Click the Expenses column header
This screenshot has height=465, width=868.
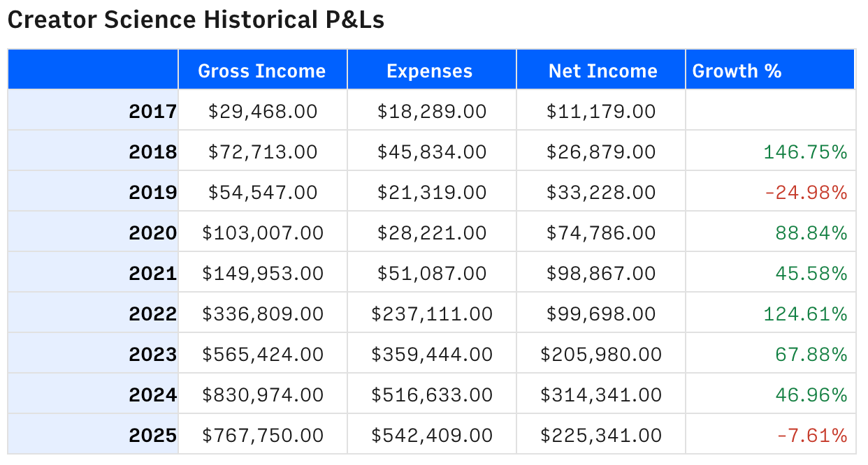(x=430, y=71)
